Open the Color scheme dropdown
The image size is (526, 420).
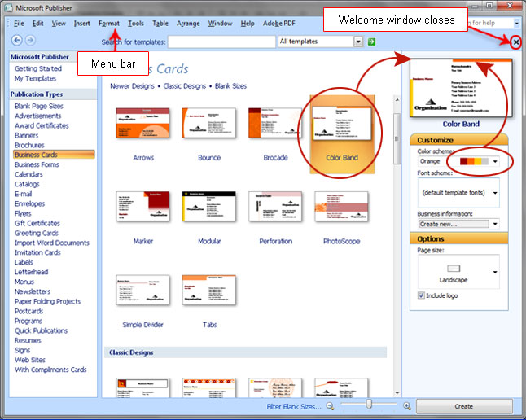495,161
